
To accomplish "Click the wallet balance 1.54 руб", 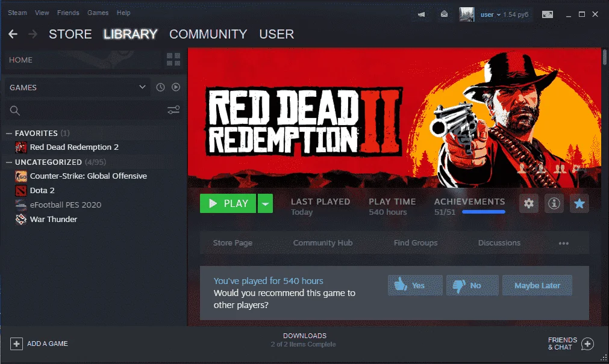I will pyautogui.click(x=516, y=14).
